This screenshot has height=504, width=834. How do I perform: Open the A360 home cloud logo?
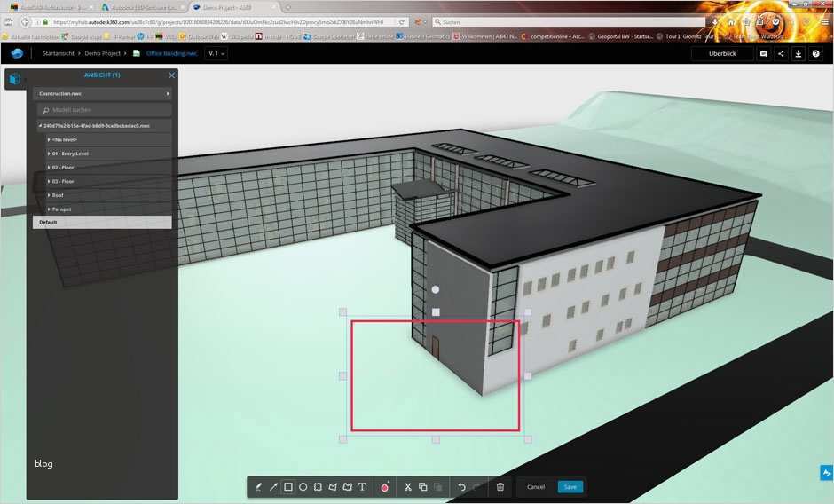pyautogui.click(x=17, y=54)
